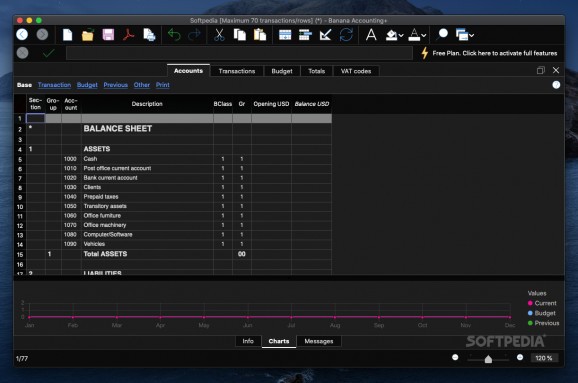Screen dimensions: 578x383
Task: Cut selection with the scissors icon
Action: pyautogui.click(x=219, y=35)
